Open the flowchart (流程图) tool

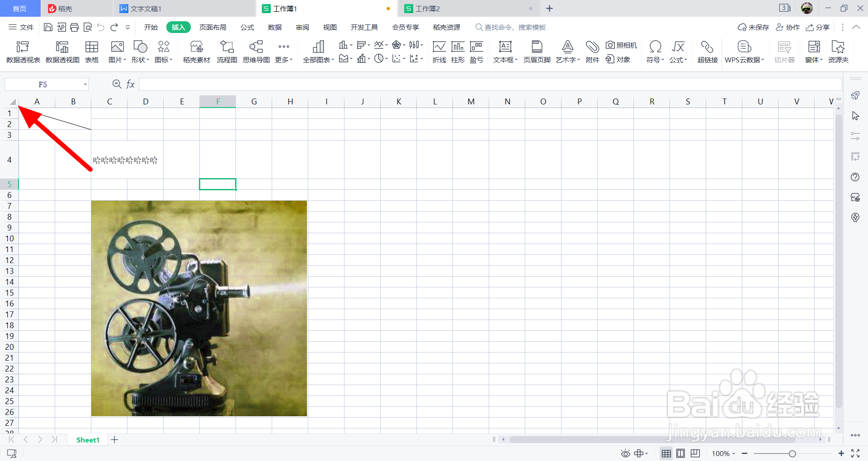point(227,52)
